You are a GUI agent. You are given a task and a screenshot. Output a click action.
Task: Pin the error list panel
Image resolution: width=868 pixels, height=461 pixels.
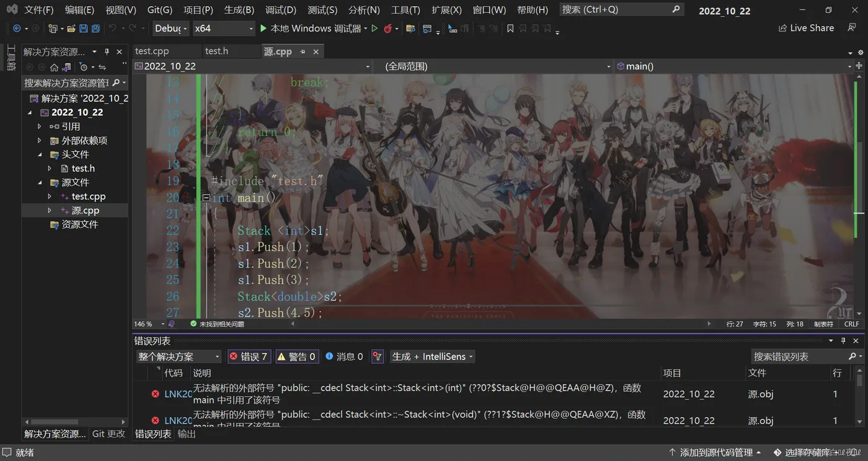[x=843, y=341]
